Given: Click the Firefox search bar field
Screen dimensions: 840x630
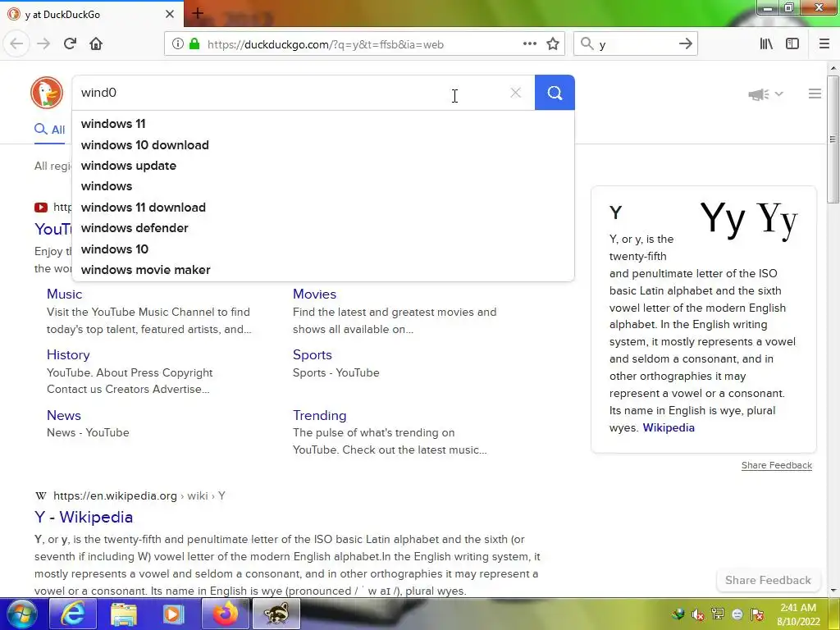Looking at the screenshot, I should point(636,44).
